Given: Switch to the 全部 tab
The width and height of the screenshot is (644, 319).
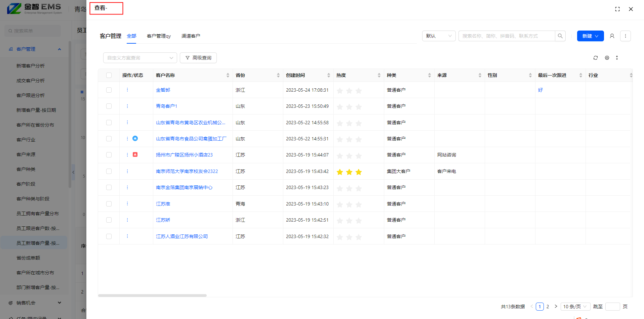Looking at the screenshot, I should click(131, 36).
